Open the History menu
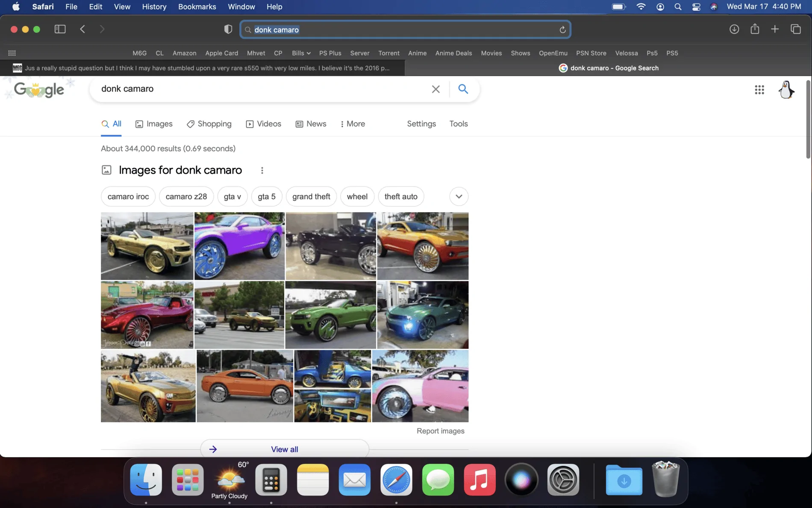This screenshot has height=508, width=812. tap(154, 6)
